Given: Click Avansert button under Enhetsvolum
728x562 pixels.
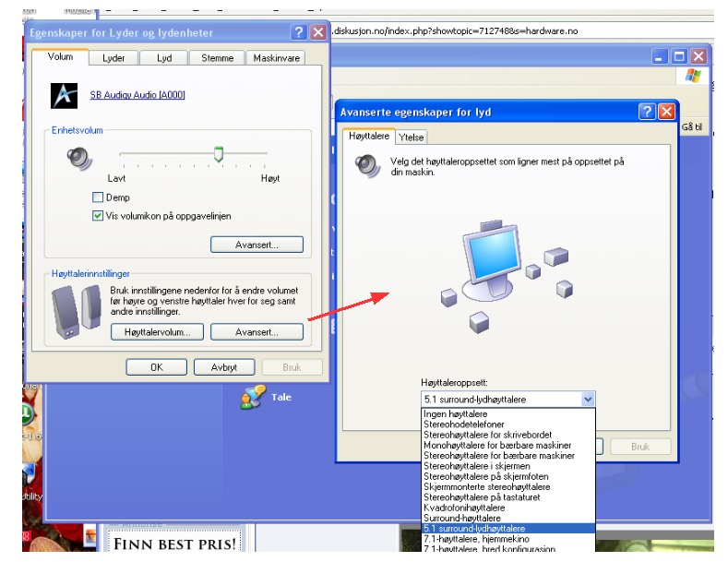Looking at the screenshot, I should tap(257, 245).
